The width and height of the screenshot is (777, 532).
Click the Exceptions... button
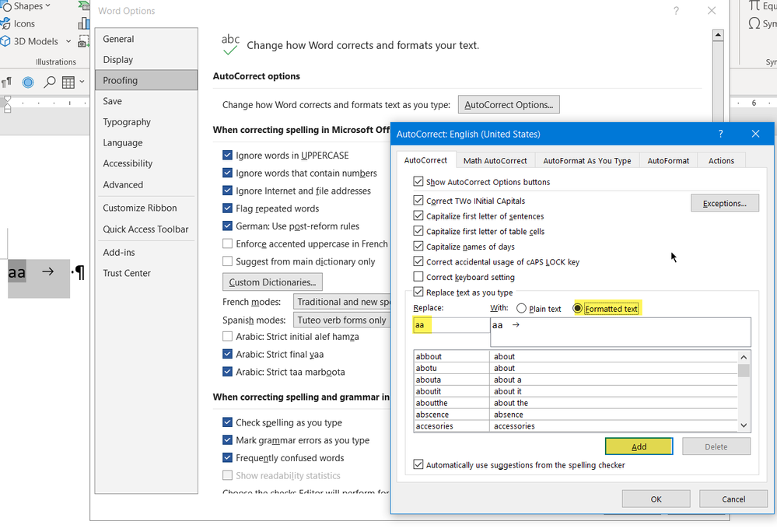[x=724, y=203]
